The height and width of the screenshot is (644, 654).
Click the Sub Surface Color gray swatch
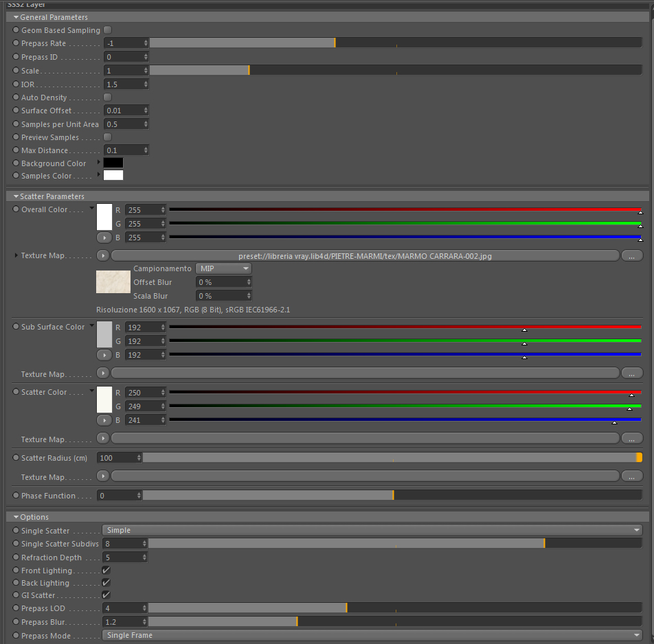[104, 334]
